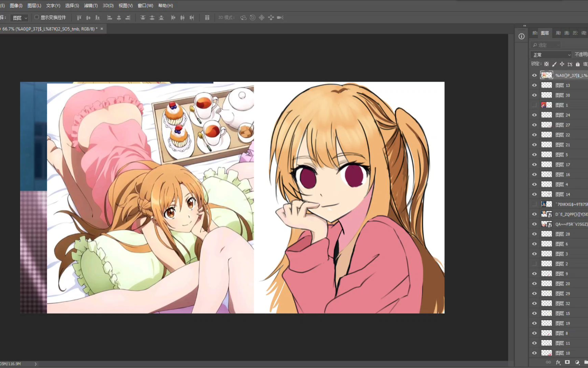This screenshot has width=588, height=368.
Task: Select the 3D slide object icon
Action: (271, 18)
